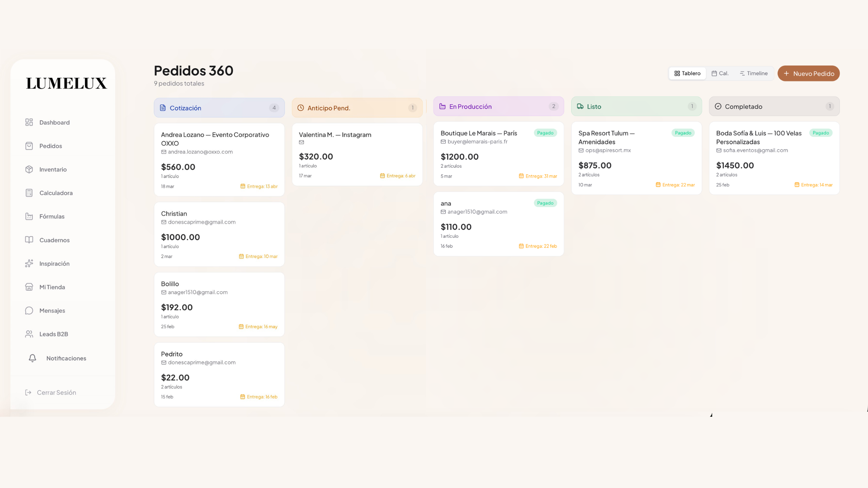Click the Completado column header

774,107
